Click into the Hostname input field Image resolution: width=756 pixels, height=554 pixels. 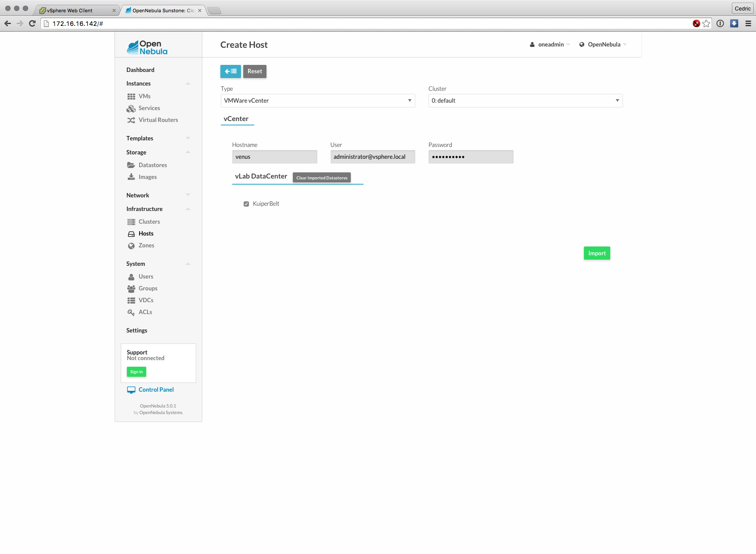tap(274, 157)
